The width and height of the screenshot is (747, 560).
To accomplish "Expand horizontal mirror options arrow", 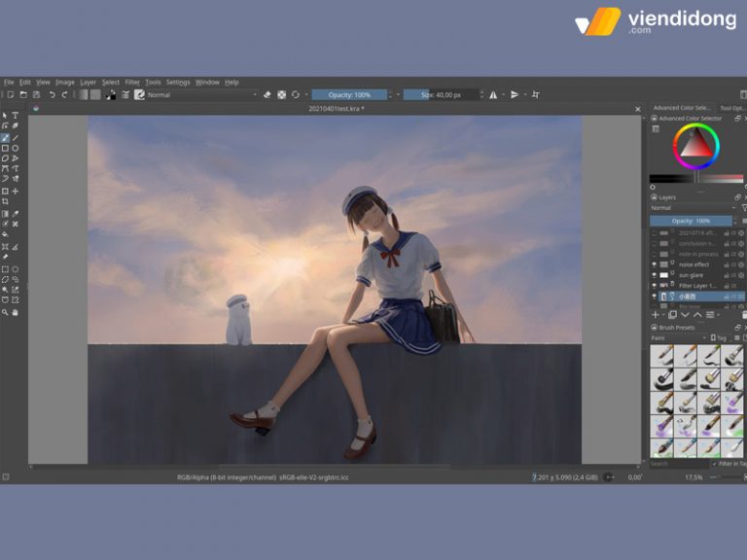I will coord(503,94).
